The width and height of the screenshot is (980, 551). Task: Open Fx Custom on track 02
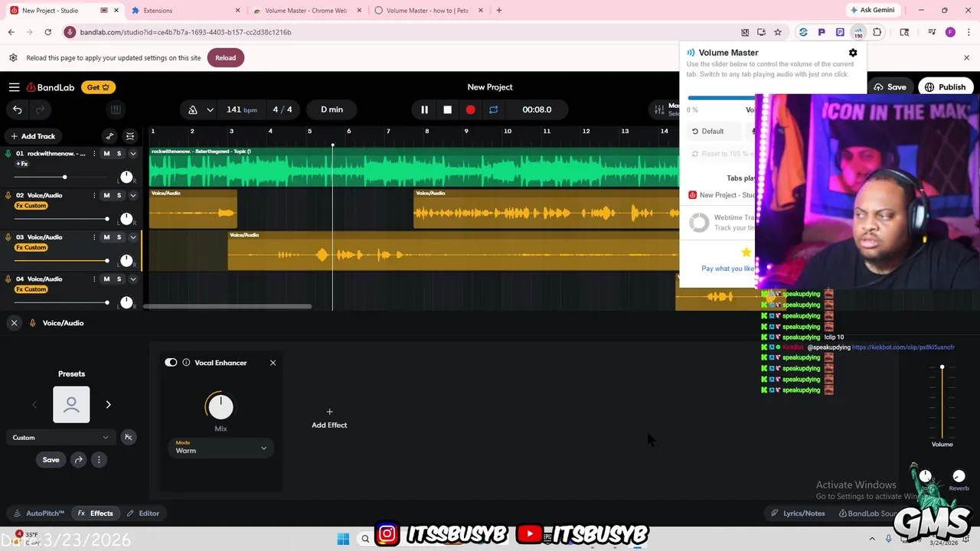(x=31, y=206)
